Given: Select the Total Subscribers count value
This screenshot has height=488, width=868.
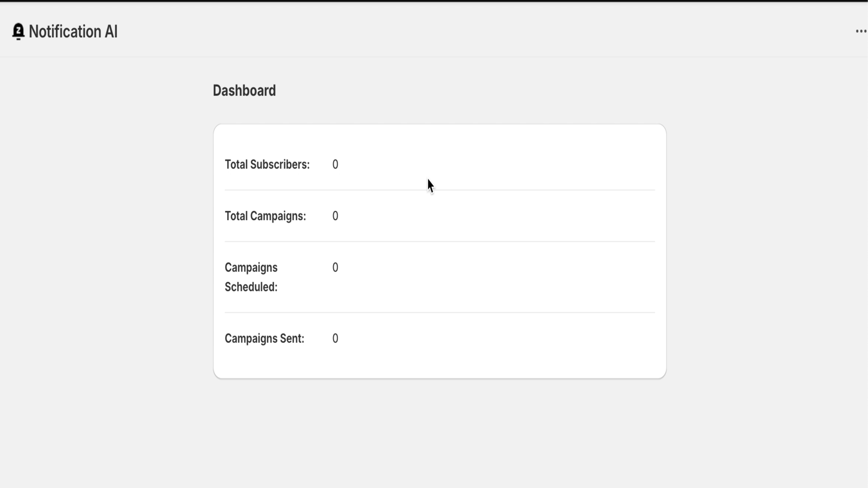Looking at the screenshot, I should (x=335, y=164).
